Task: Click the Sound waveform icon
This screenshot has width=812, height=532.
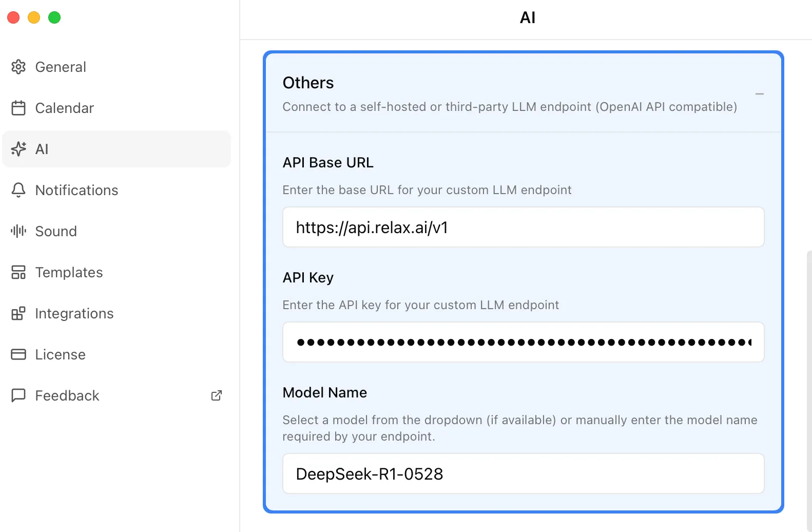Action: pos(18,231)
